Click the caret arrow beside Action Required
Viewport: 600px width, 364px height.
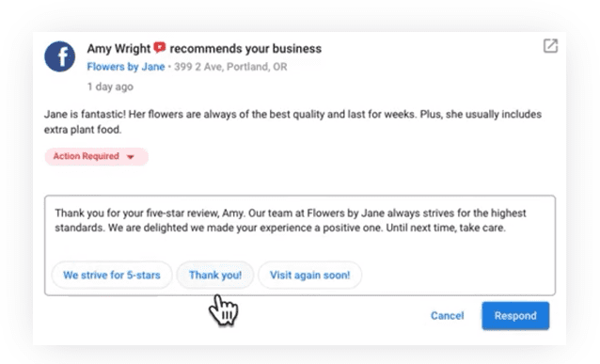(x=130, y=157)
